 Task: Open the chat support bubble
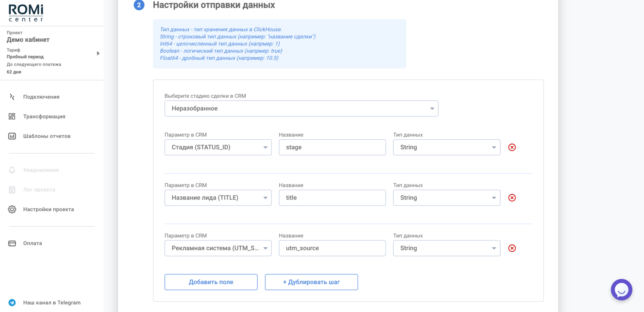621,290
